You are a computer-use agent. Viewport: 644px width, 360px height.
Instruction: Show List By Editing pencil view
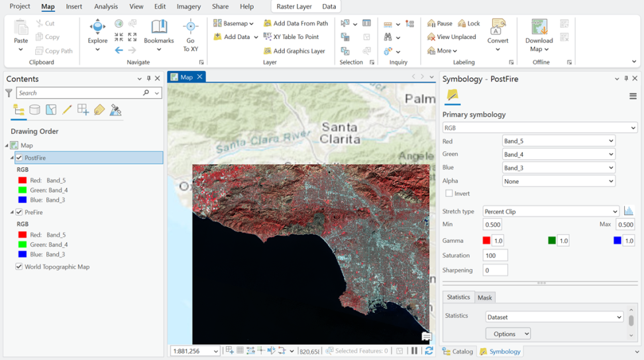[x=67, y=110]
